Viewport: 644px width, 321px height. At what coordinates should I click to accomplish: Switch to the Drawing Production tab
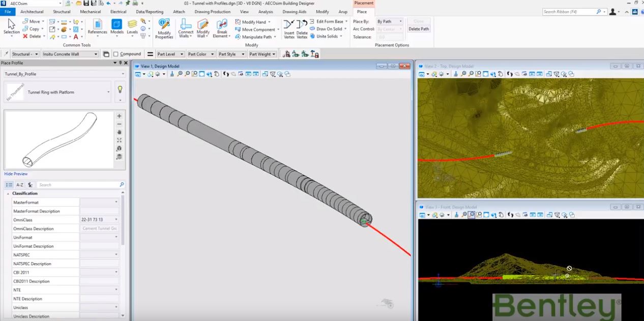[213, 12]
